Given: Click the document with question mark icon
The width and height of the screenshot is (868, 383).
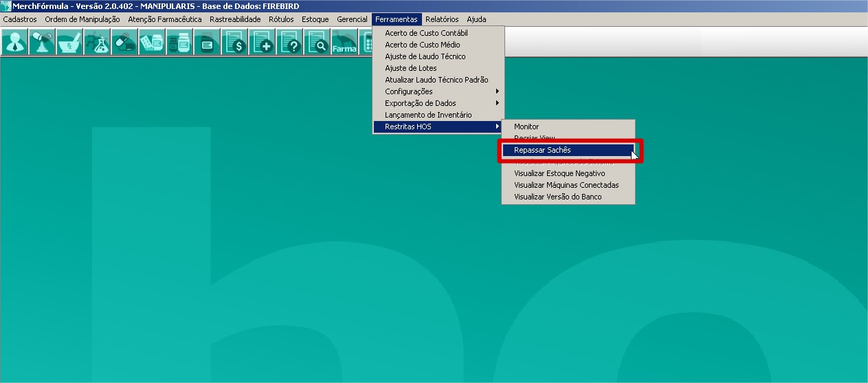Looking at the screenshot, I should (x=289, y=43).
